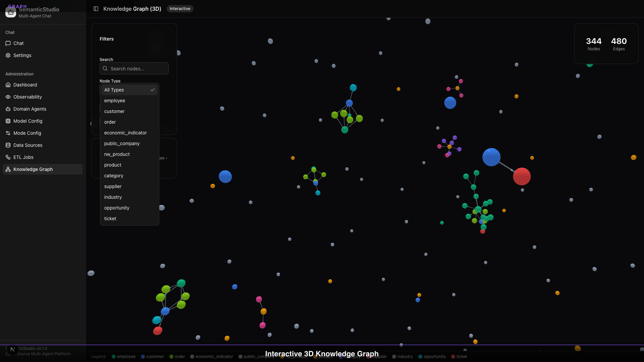Select the Observability eye icon
This screenshot has height=362, width=644.
8,97
